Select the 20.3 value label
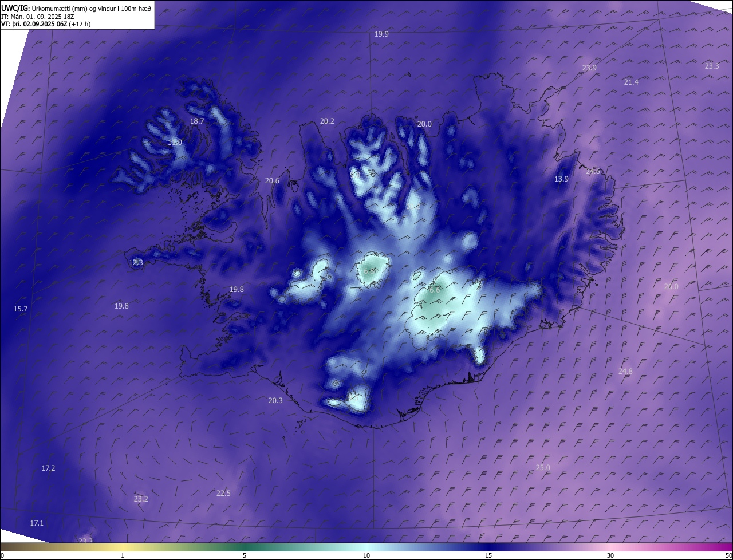This screenshot has width=733, height=560. point(275,401)
